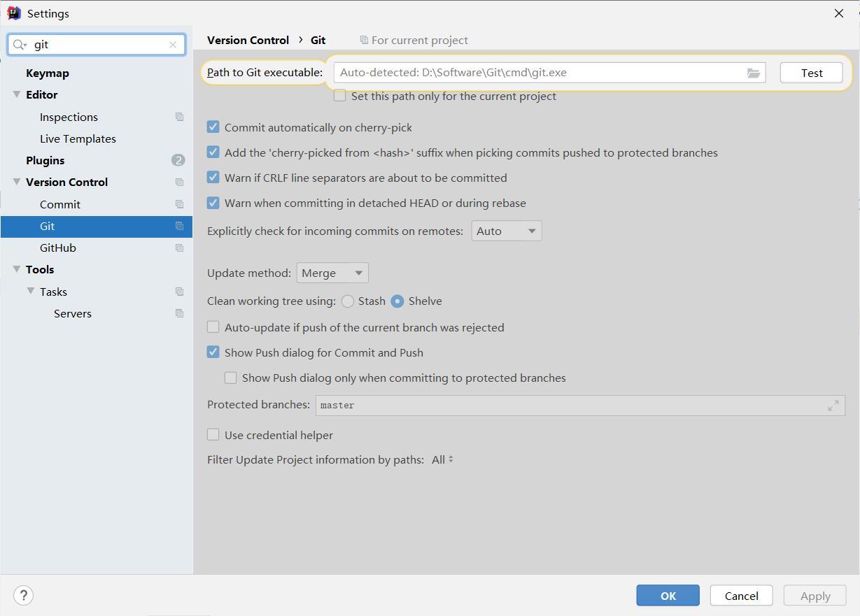Select Plugins in the settings tree
Viewport: 860px width, 616px height.
point(45,160)
